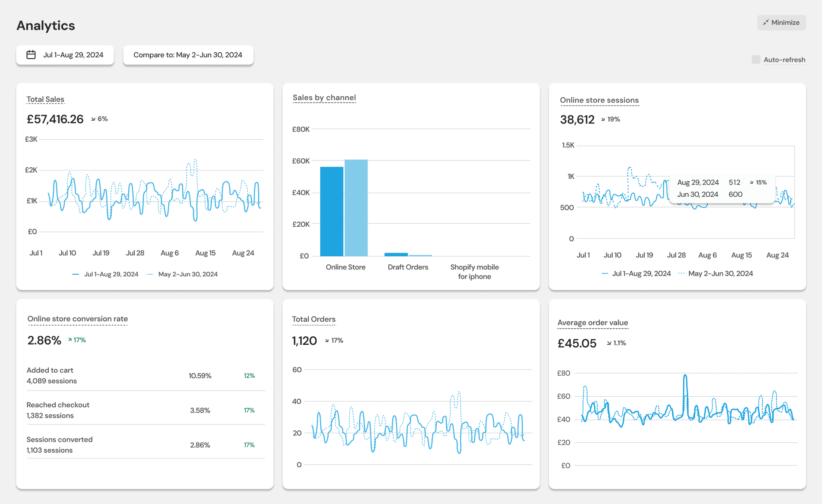Viewport: 822px width, 504px height.
Task: Click the Aug 29, 2024 tooltip date
Action: 698,182
